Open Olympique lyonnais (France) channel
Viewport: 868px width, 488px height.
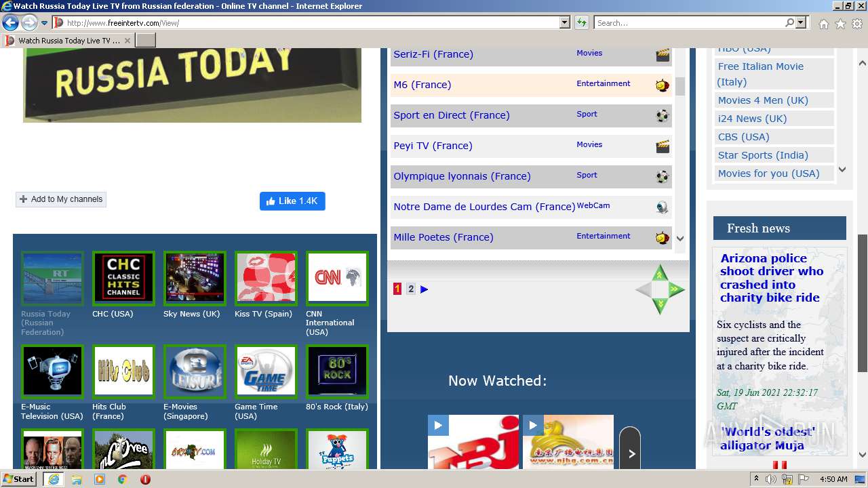pos(462,176)
